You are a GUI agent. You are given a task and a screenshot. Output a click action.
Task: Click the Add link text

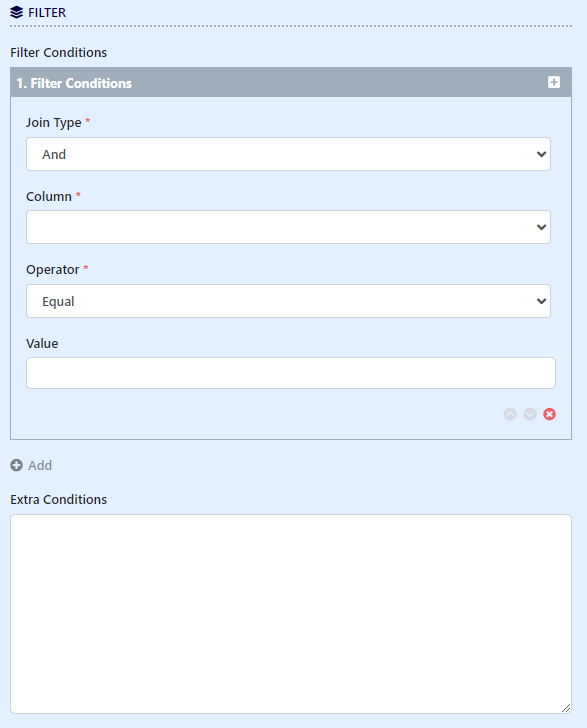click(x=40, y=465)
